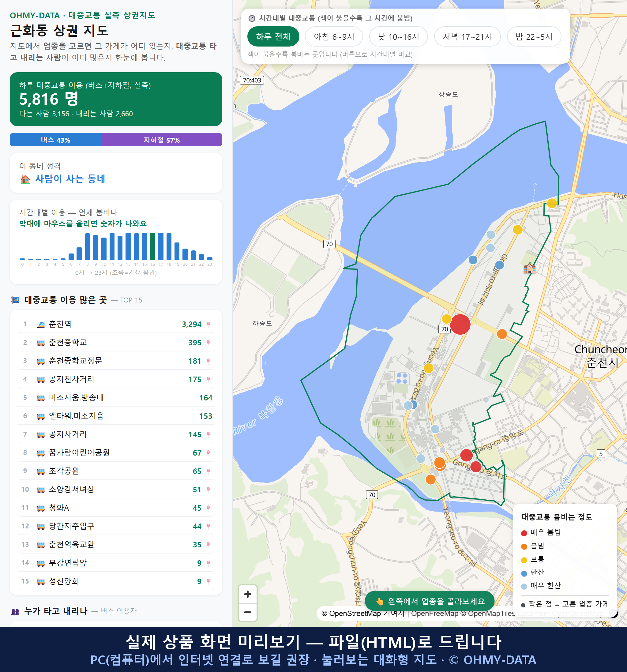Click the 당간지주입구 44 list row

point(116,526)
